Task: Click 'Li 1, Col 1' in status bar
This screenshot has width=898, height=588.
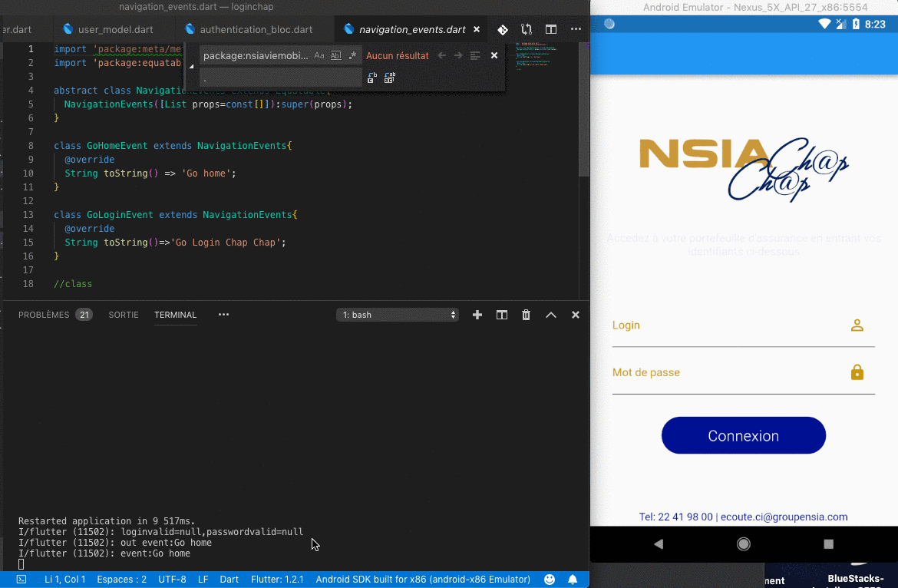Action: (64, 580)
